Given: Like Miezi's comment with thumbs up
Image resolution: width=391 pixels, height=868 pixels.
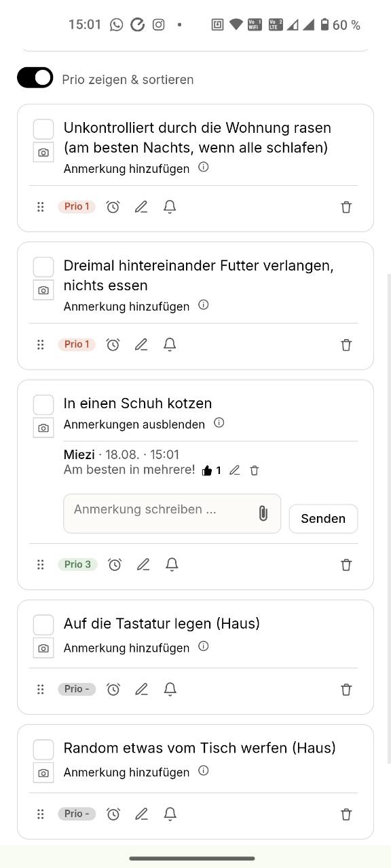Looking at the screenshot, I should coord(207,470).
